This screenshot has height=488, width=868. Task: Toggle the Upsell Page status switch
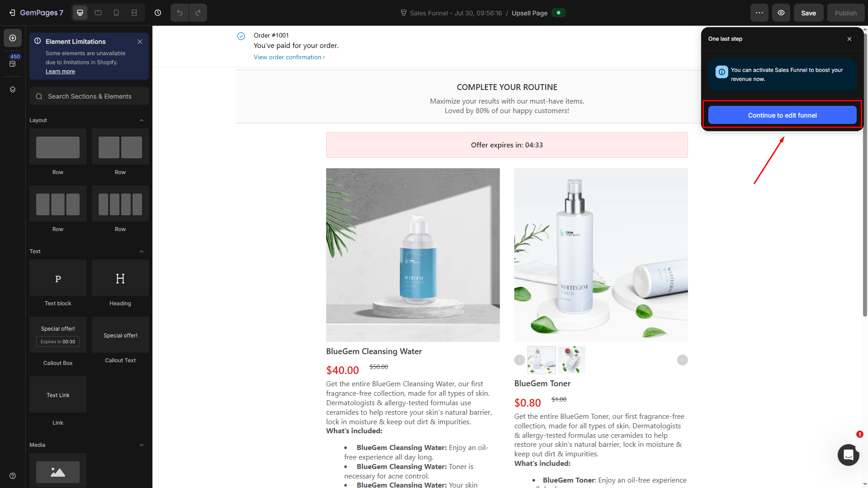point(559,13)
